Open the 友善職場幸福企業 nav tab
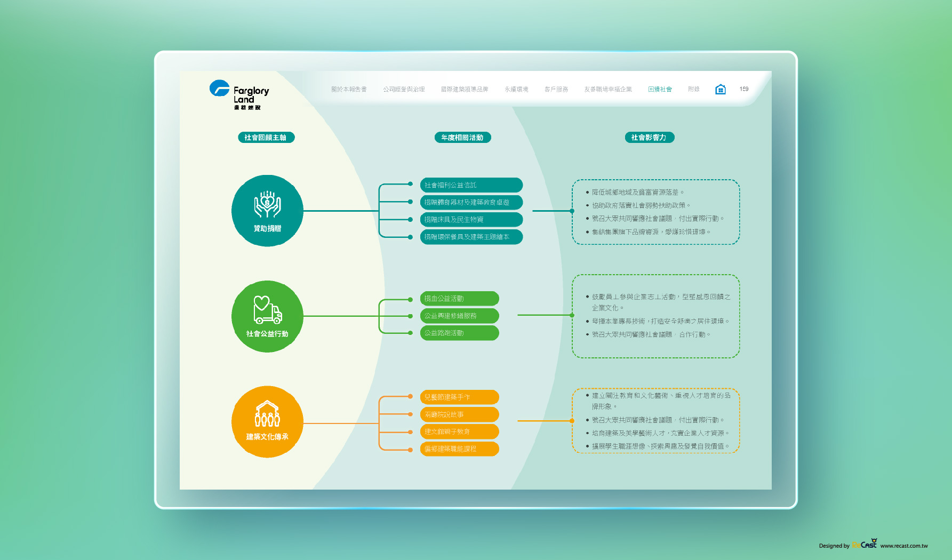952x560 pixels. pyautogui.click(x=608, y=89)
